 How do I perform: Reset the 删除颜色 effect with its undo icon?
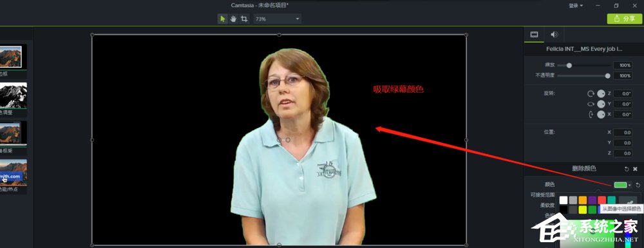pos(627,169)
